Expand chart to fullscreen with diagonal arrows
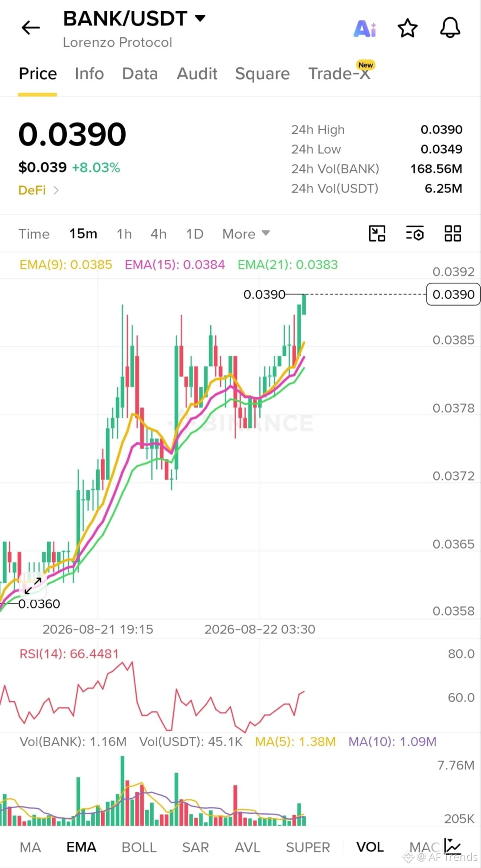Viewport: 481px width, 868px height. click(33, 585)
